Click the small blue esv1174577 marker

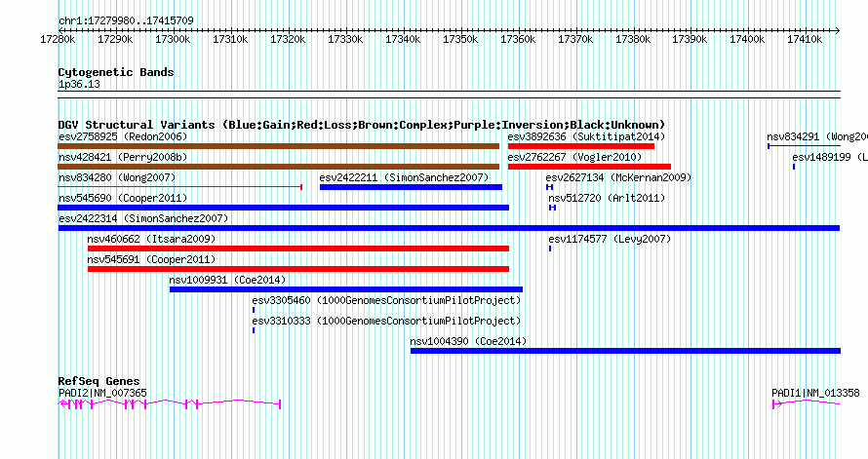(x=550, y=249)
